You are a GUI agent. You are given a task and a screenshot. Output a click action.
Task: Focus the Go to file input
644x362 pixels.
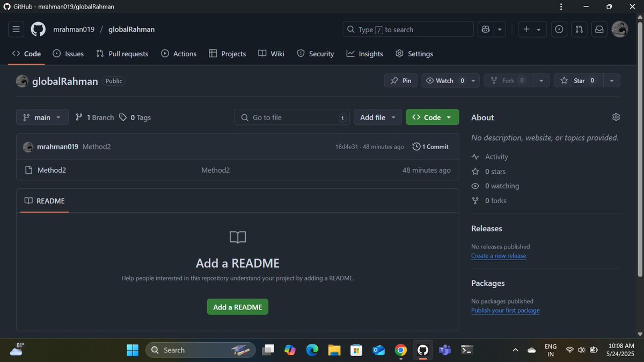[x=292, y=117]
